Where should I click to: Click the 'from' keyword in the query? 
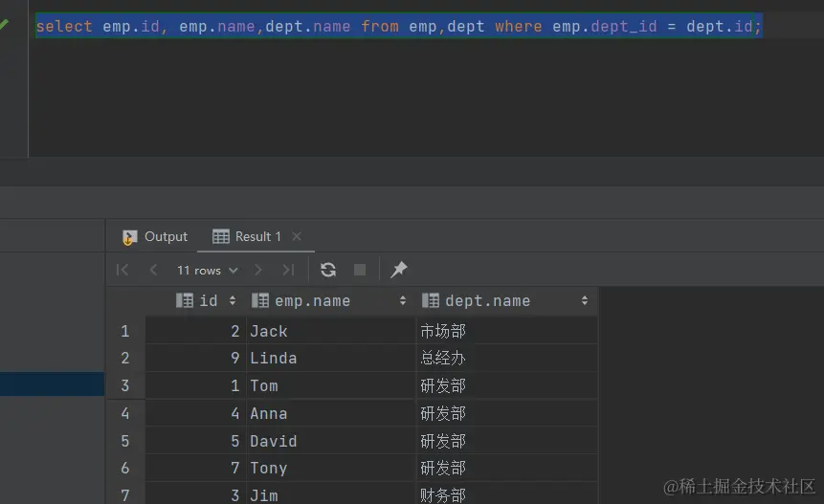(x=380, y=26)
